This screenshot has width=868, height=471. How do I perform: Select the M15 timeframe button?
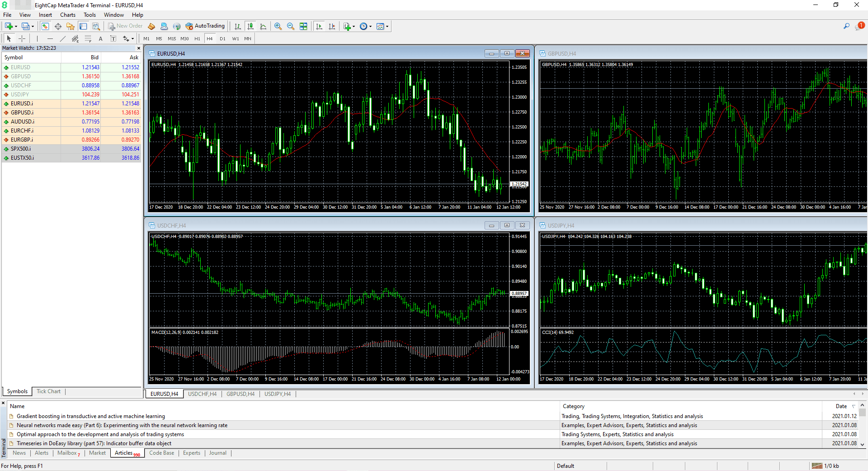171,38
